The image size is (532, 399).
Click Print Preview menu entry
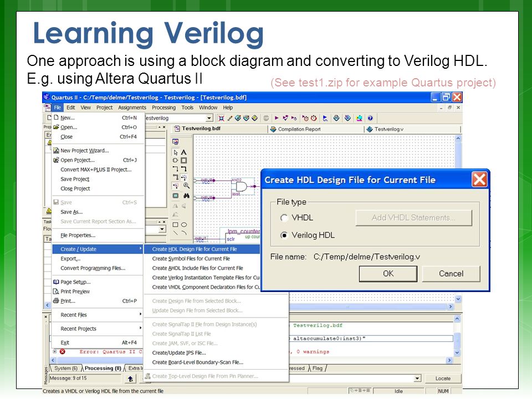[98, 291]
